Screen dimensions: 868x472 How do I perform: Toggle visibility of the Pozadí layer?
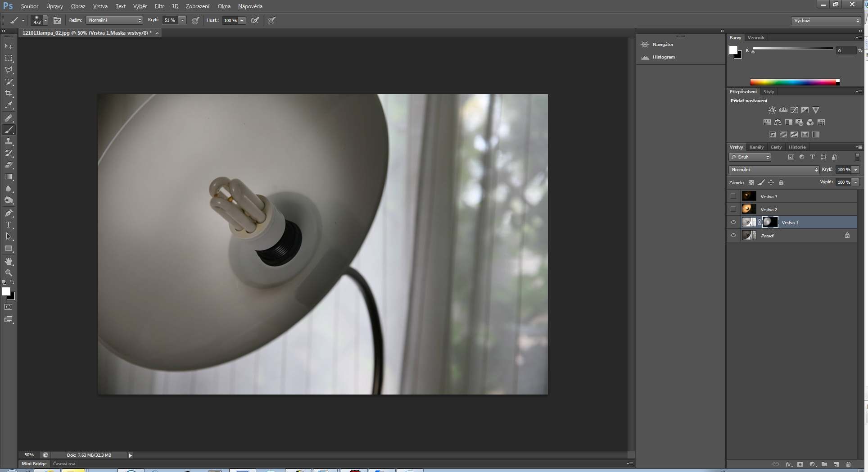[x=733, y=236]
